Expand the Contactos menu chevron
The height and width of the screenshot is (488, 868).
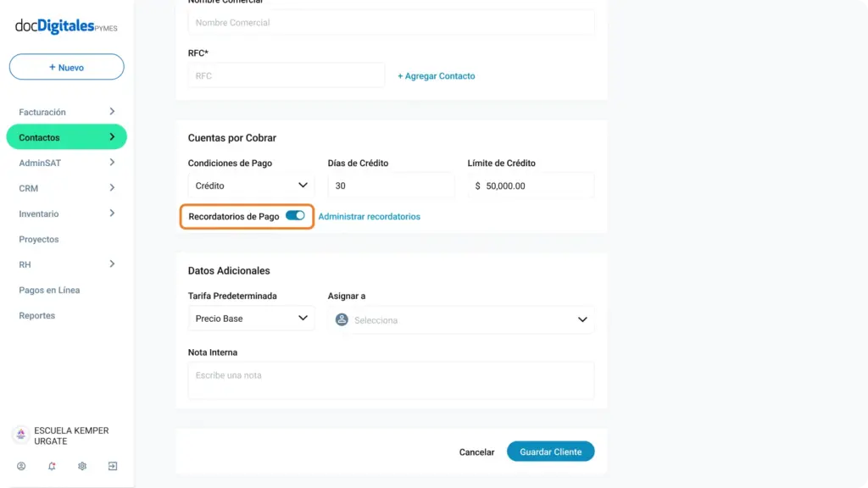click(112, 137)
